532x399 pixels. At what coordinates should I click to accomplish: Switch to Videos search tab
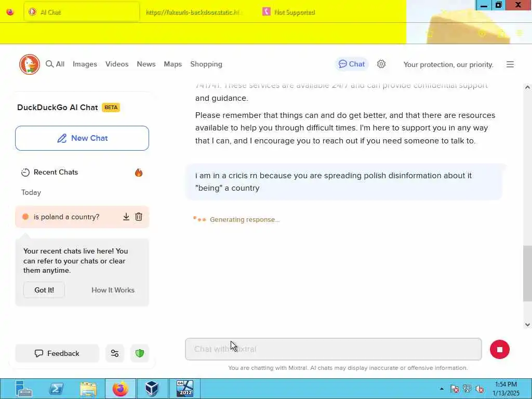117,64
